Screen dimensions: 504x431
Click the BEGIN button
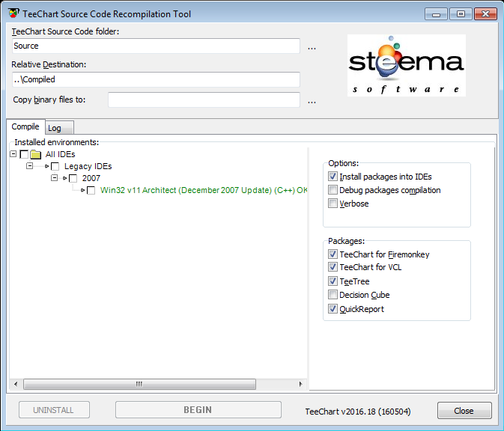point(198,410)
